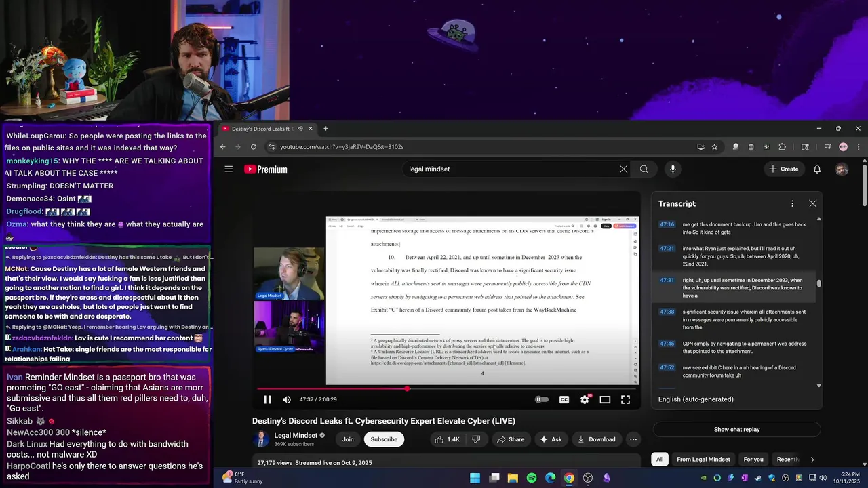Open the Windows Start menu
Viewport: 868px width, 488px height.
[x=475, y=478]
